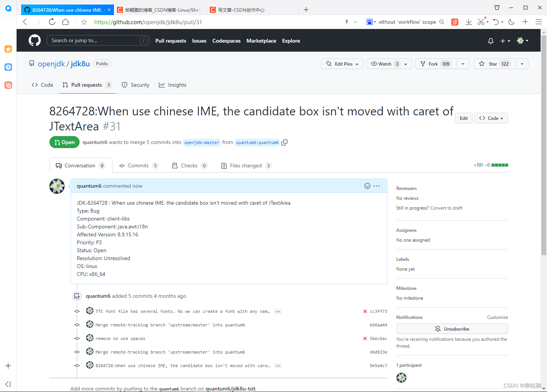The height and width of the screenshot is (392, 547).
Task: Click the GitHub logo icon
Action: pyautogui.click(x=34, y=40)
